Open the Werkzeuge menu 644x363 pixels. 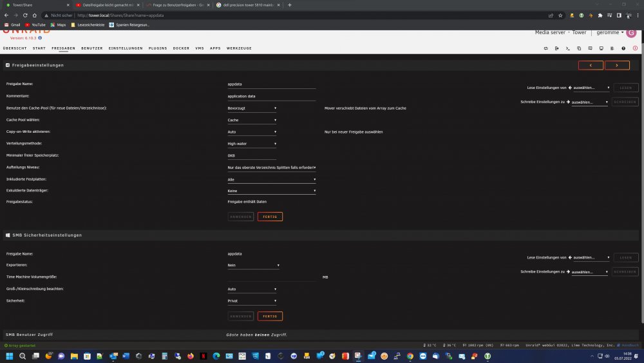point(239,48)
